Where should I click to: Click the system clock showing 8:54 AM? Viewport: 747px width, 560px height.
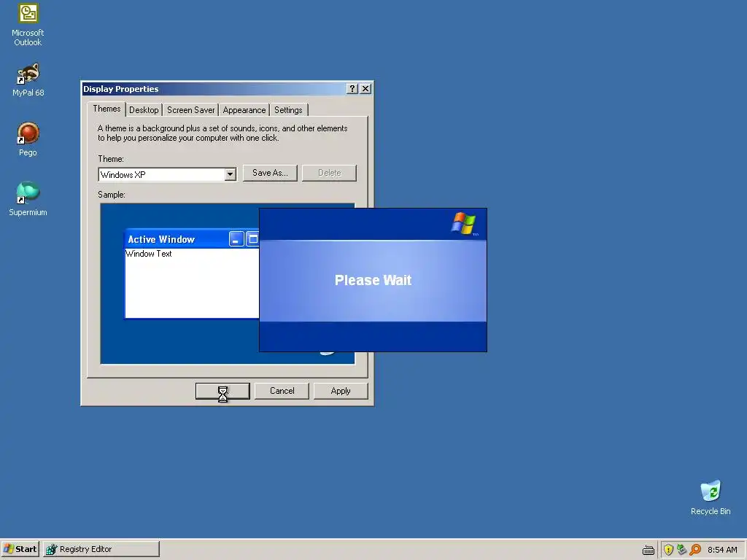[x=722, y=550]
